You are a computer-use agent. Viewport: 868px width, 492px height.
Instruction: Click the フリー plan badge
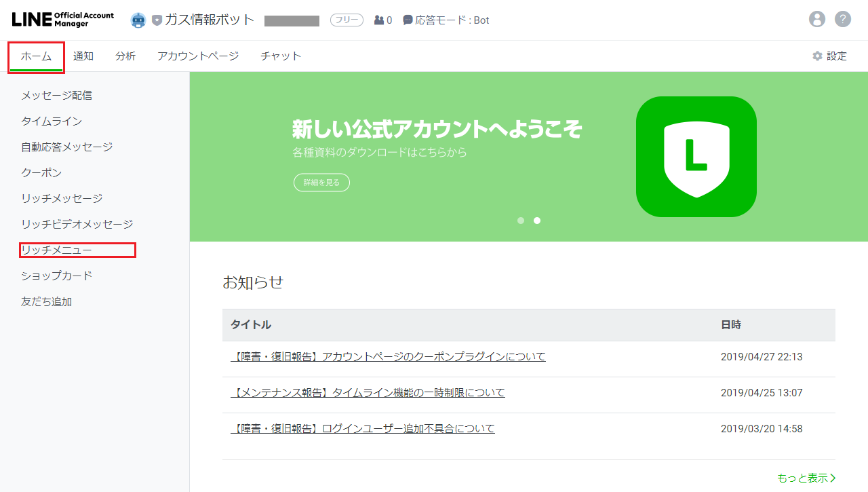pyautogui.click(x=347, y=20)
